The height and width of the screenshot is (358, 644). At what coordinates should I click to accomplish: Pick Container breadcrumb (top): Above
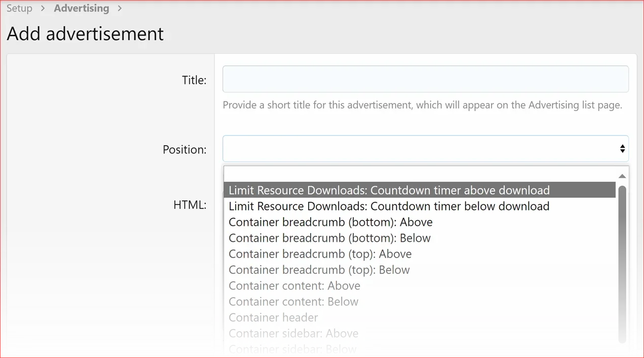pyautogui.click(x=320, y=254)
